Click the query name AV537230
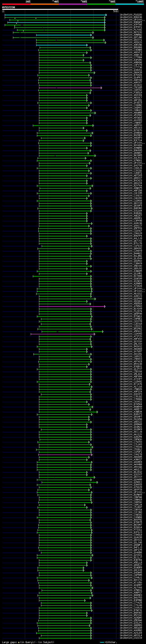 pos(8,8)
